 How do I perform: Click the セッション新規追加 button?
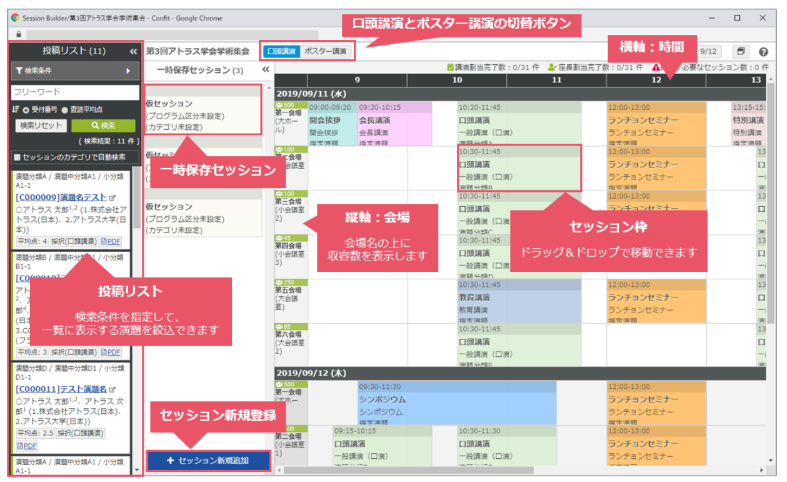point(208,461)
